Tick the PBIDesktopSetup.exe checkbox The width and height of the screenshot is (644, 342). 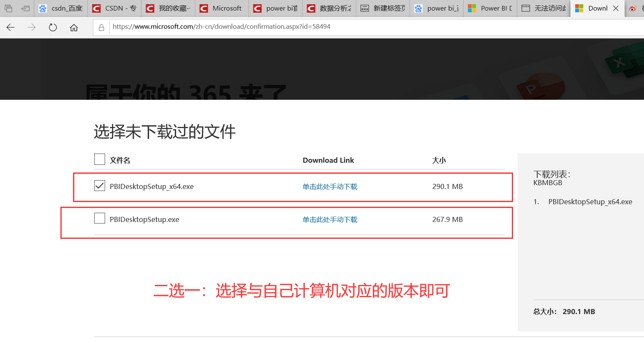(100, 218)
